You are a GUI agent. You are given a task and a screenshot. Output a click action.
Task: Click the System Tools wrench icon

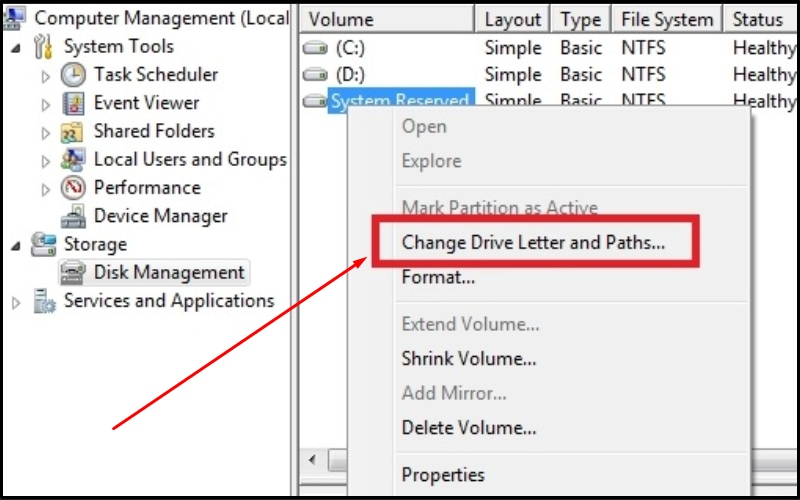pyautogui.click(x=43, y=46)
